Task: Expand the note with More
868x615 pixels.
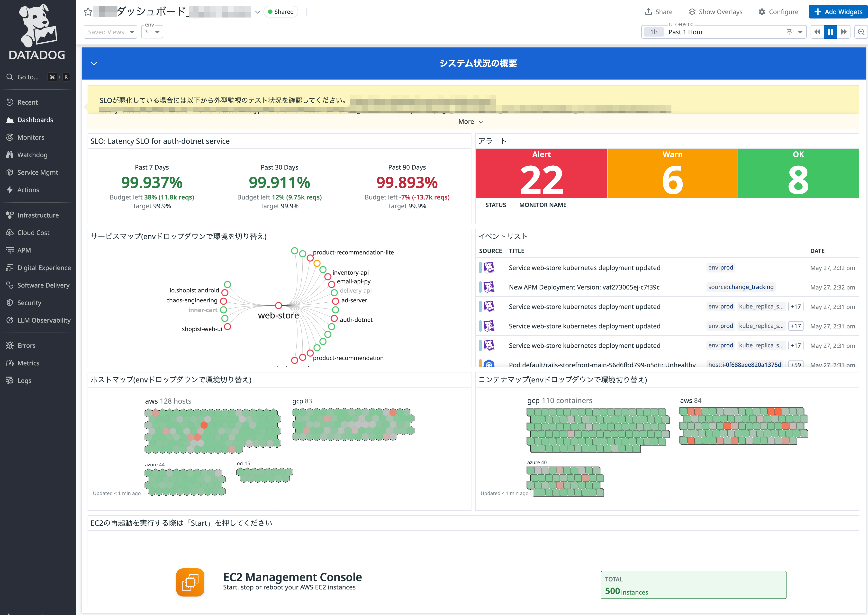Action: coord(471,122)
